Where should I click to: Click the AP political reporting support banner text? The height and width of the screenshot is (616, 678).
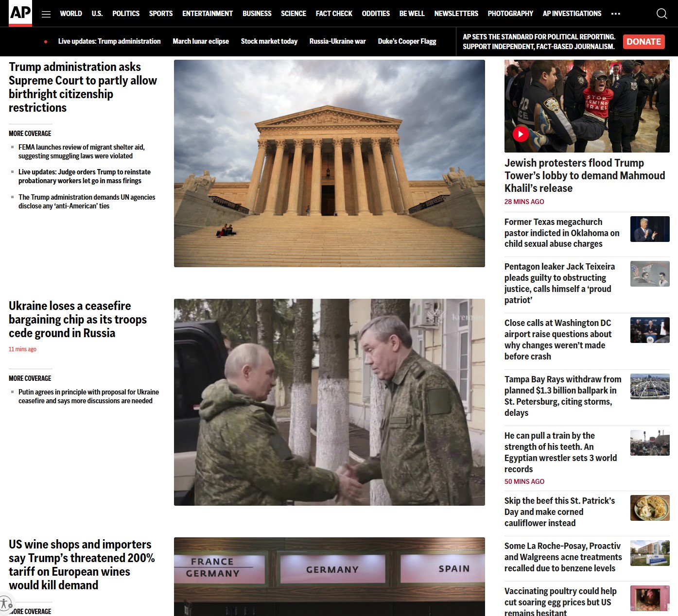pyautogui.click(x=539, y=42)
